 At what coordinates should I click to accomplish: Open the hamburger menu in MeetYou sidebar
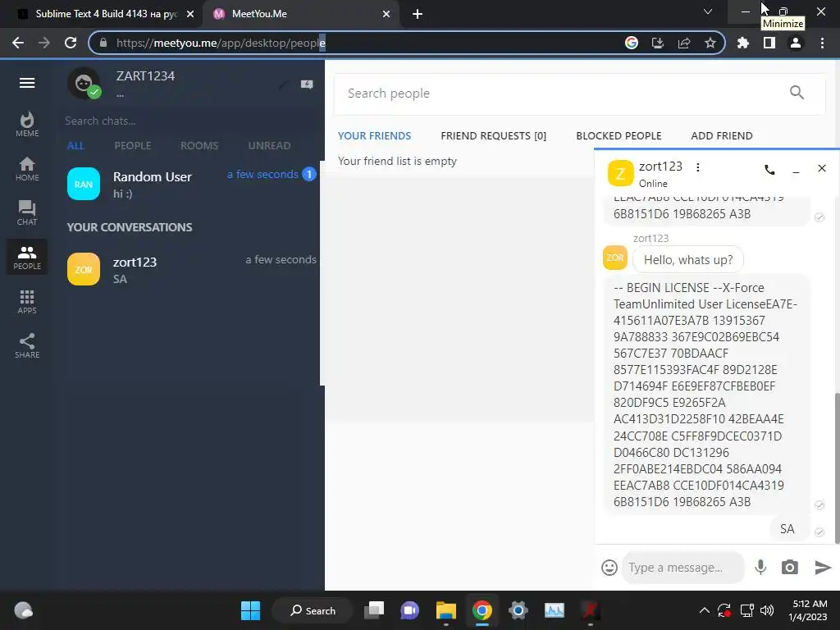pos(27,83)
